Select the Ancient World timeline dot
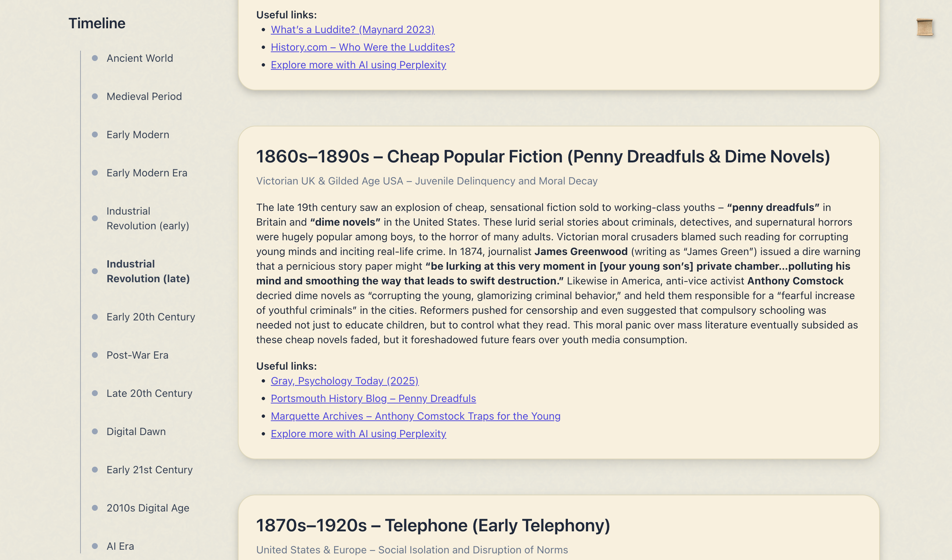952x560 pixels. pos(95,58)
